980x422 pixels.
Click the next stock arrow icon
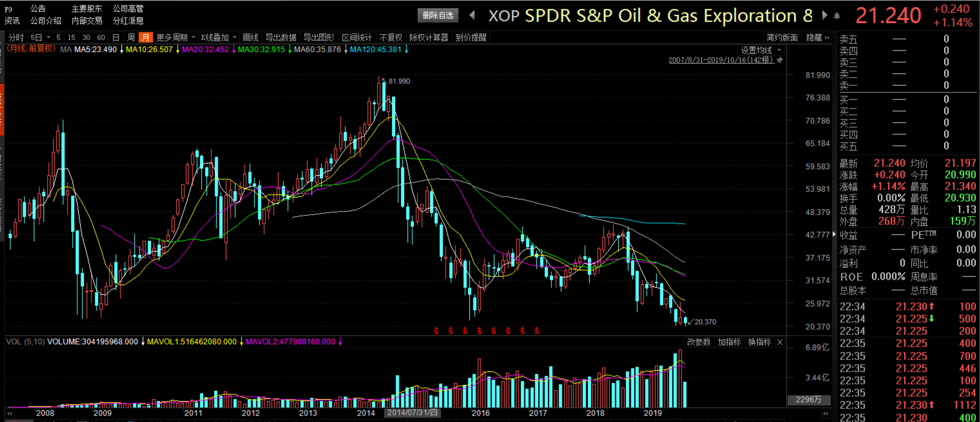click(x=824, y=15)
